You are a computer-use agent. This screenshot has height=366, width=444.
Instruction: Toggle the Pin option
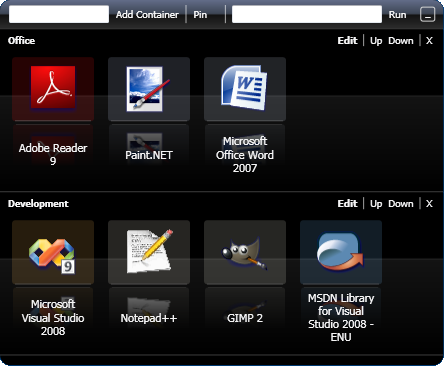click(200, 15)
